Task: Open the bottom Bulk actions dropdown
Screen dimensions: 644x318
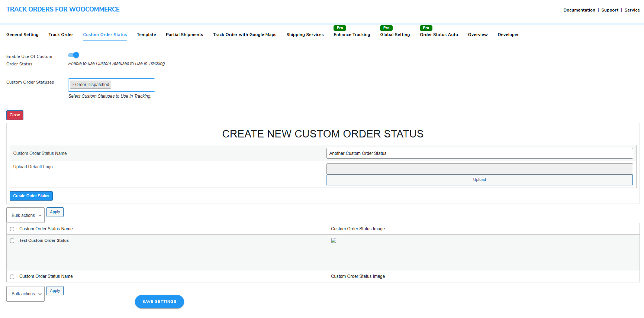Action: tap(26, 294)
